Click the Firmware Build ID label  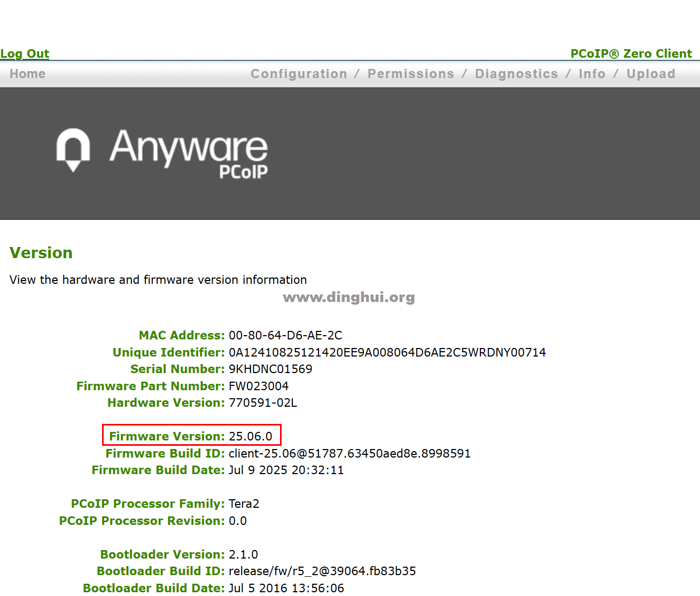tap(165, 453)
